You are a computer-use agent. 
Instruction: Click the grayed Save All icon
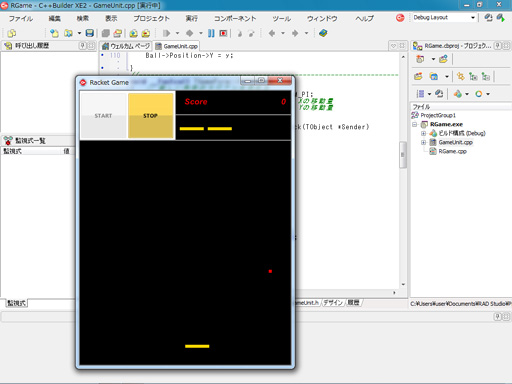[x=106, y=33]
